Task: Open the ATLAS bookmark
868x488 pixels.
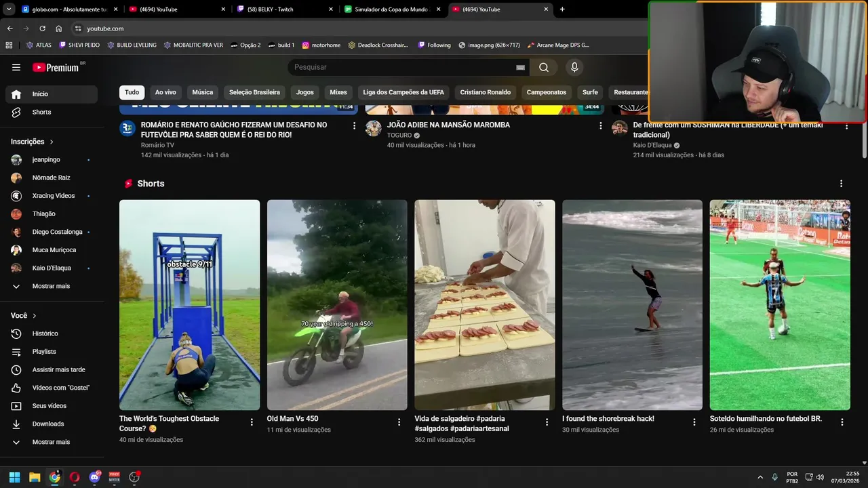Action: coord(39,45)
